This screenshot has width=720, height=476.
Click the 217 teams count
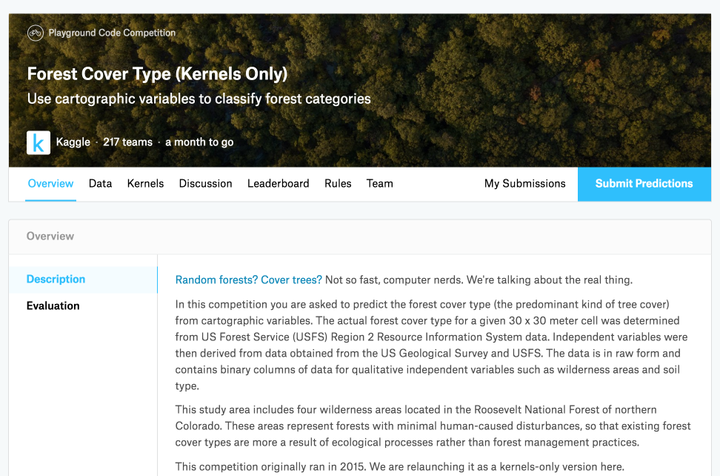[128, 142]
